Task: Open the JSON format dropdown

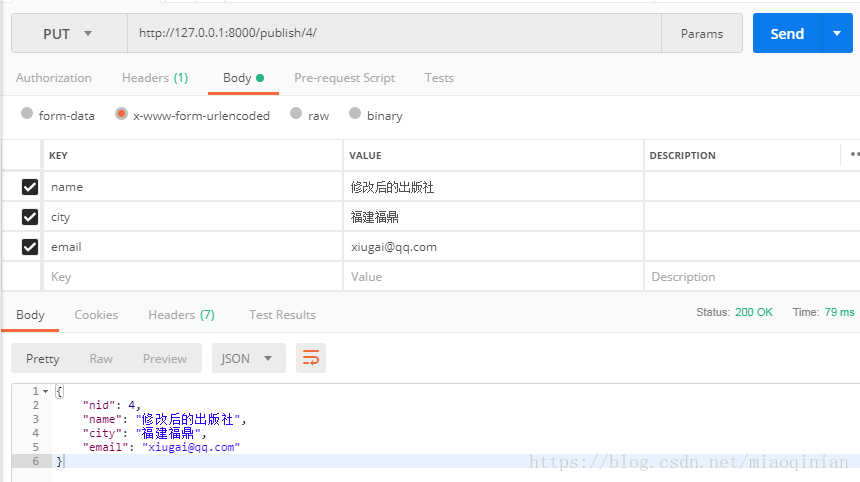Action: point(248,359)
